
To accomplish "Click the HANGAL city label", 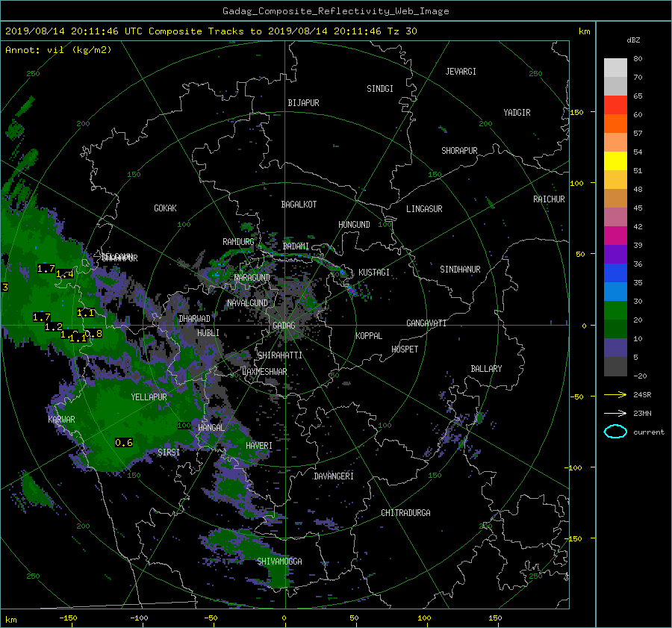I will [211, 428].
